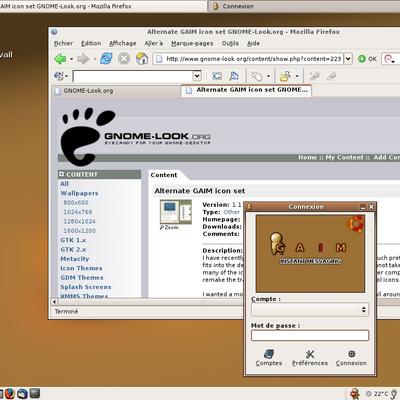Click the Connexion sign-on button

pyautogui.click(x=351, y=358)
